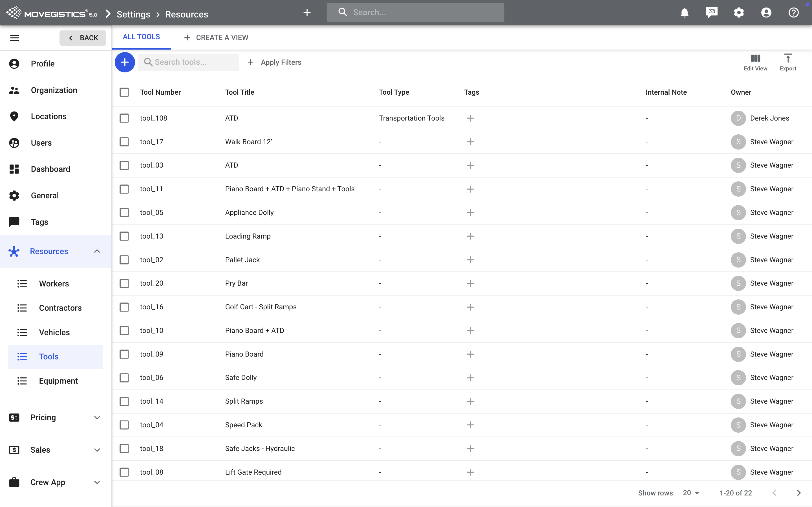
Task: Click the BACK button
Action: [83, 38]
